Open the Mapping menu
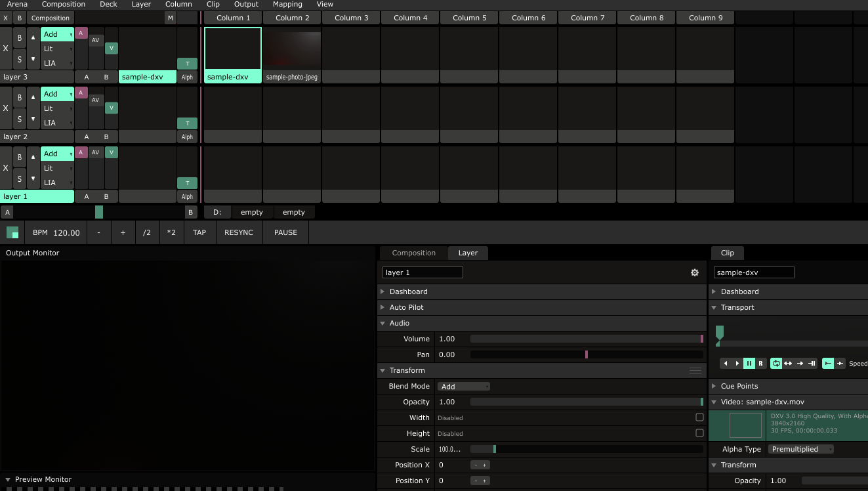The image size is (868, 491). [x=287, y=5]
